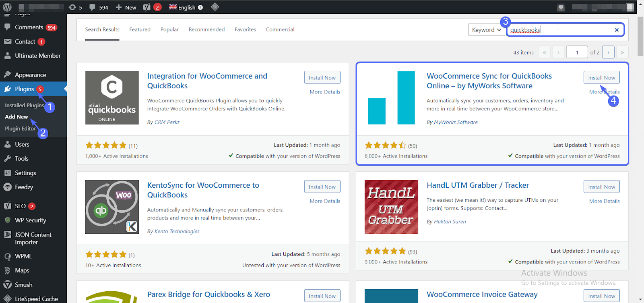Image resolution: width=644 pixels, height=303 pixels.
Task: Open Integration for WooCommerce and QuickBooks title
Action: click(x=207, y=81)
